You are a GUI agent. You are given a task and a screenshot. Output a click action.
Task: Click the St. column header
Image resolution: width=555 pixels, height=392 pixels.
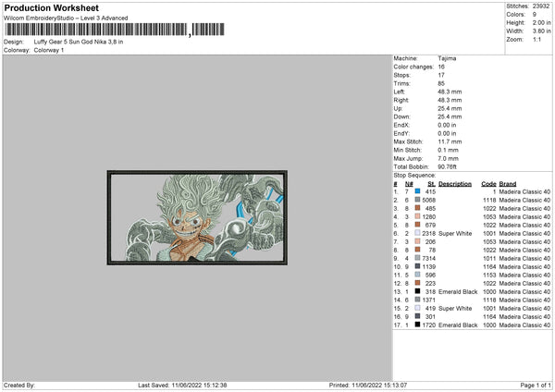point(431,184)
